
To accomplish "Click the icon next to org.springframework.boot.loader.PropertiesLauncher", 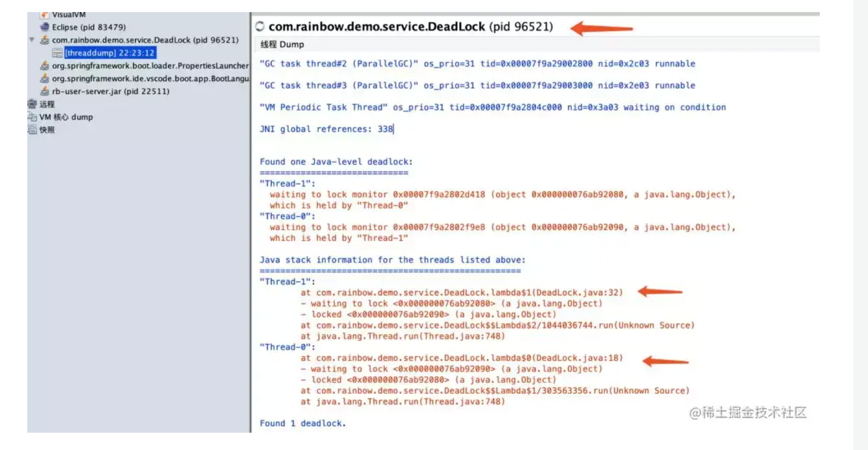I will click(45, 66).
